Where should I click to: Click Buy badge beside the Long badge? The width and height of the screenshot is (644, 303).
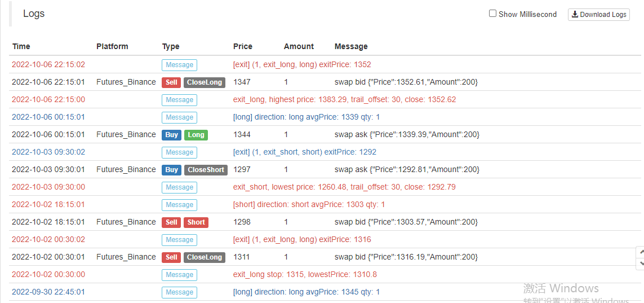[172, 135]
